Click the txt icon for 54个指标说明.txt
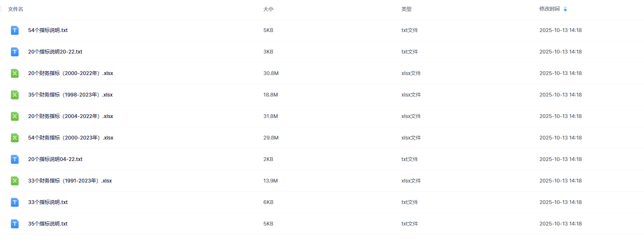This screenshot has height=239, width=644. [15, 30]
